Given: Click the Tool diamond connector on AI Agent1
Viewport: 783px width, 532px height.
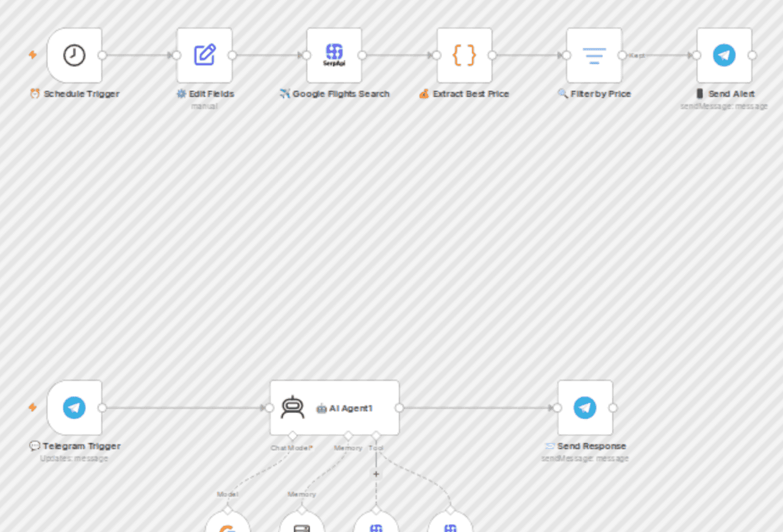Looking at the screenshot, I should pyautogui.click(x=376, y=435).
